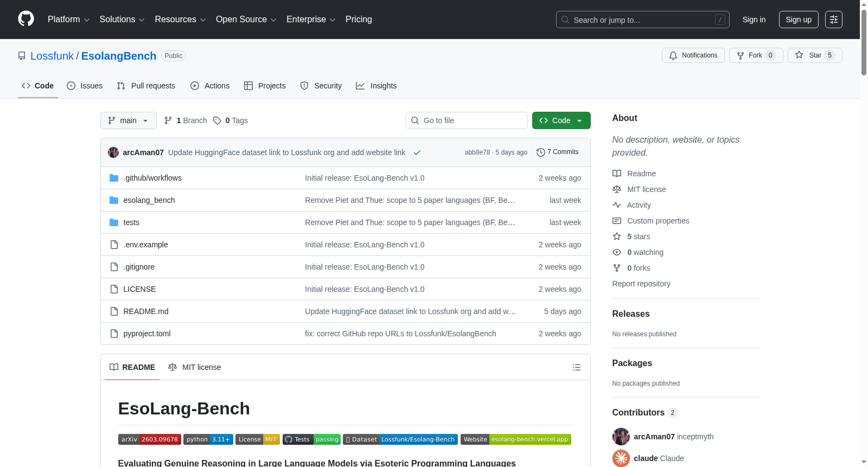Open the GitHub homepage logo
The height and width of the screenshot is (467, 868).
pos(26,19)
